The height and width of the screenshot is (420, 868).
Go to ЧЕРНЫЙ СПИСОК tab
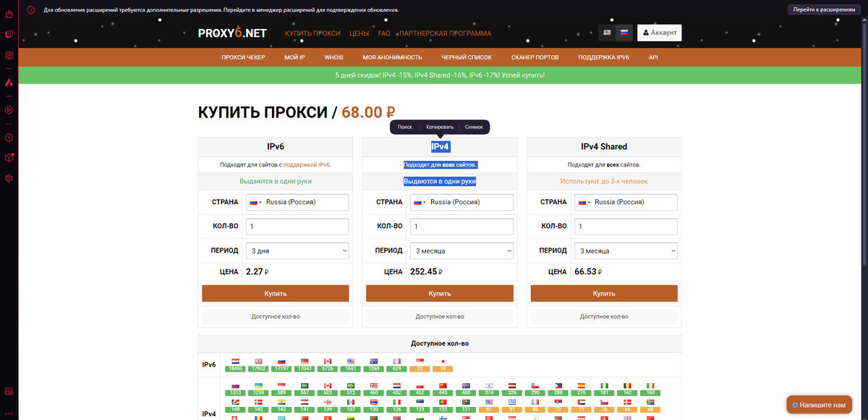coord(467,57)
